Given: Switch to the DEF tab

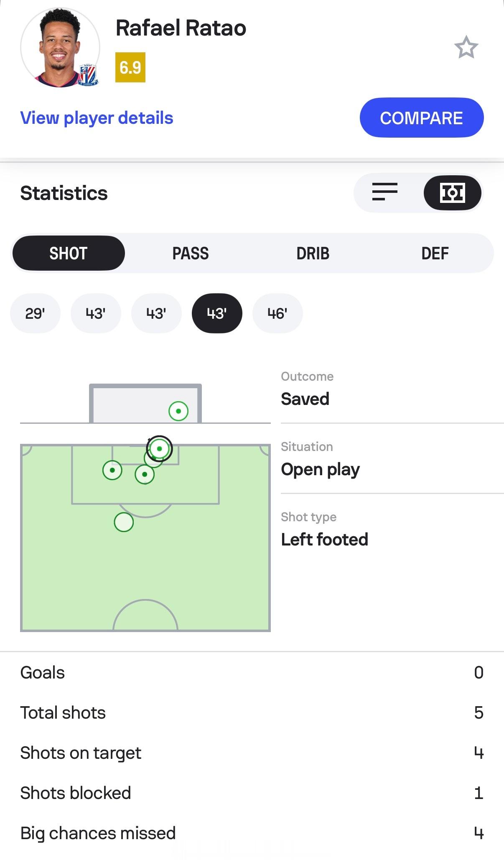Looking at the screenshot, I should point(435,253).
